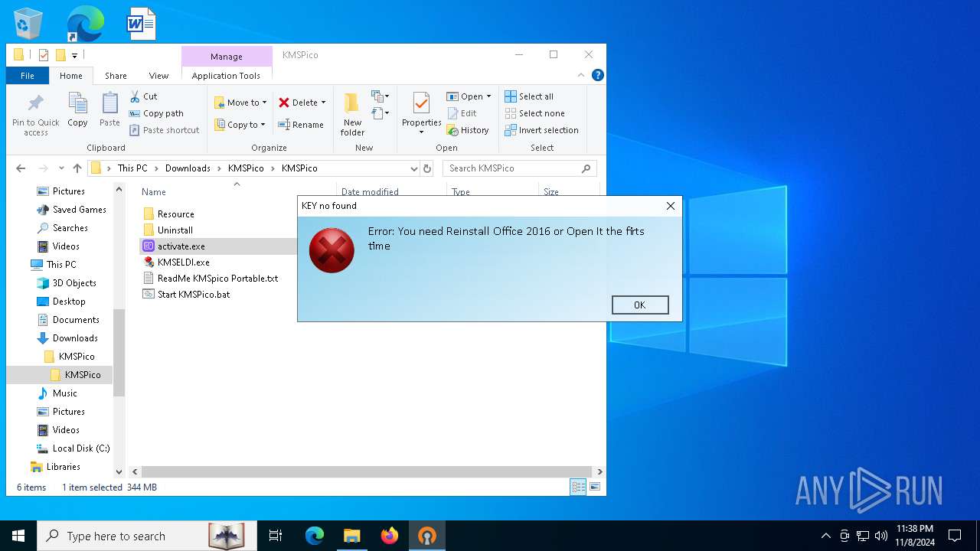Click Edit in the Open group
The image size is (980, 551).
coord(462,113)
